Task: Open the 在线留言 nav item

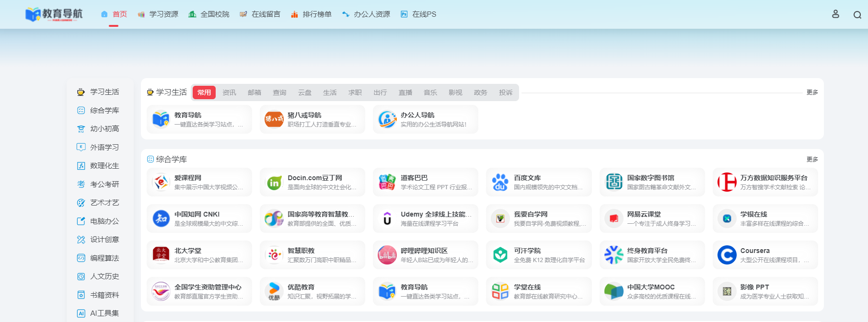Action: click(x=260, y=14)
